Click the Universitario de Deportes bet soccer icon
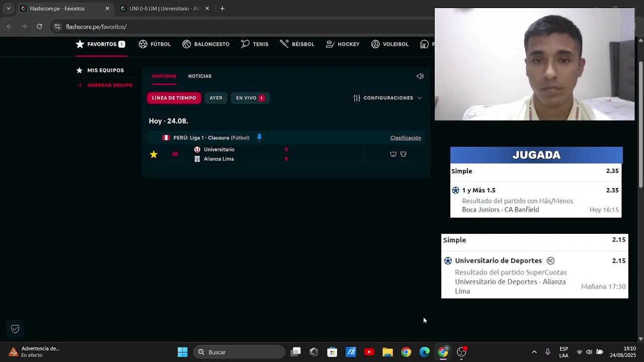The image size is (644, 362). click(x=448, y=260)
